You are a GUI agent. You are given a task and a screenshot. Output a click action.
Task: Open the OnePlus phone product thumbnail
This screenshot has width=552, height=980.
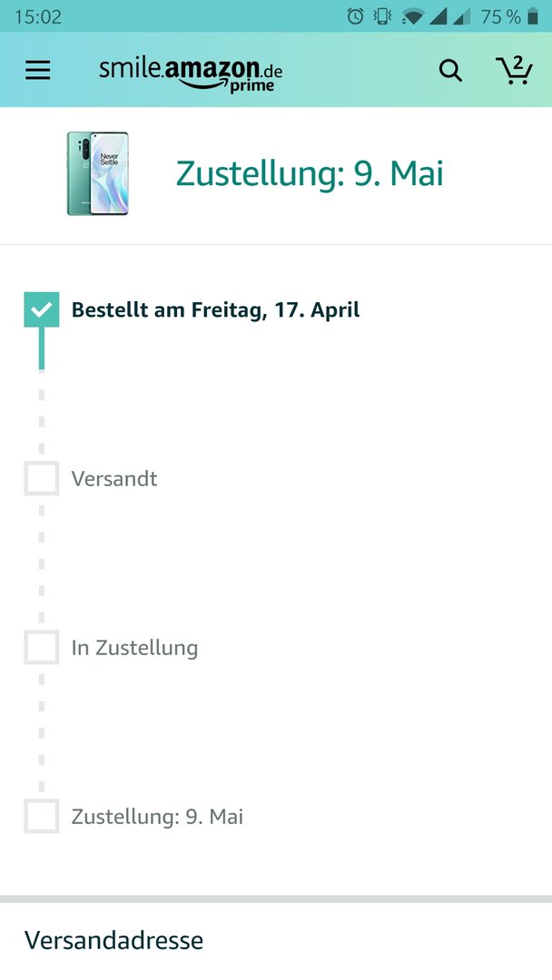[x=97, y=173]
